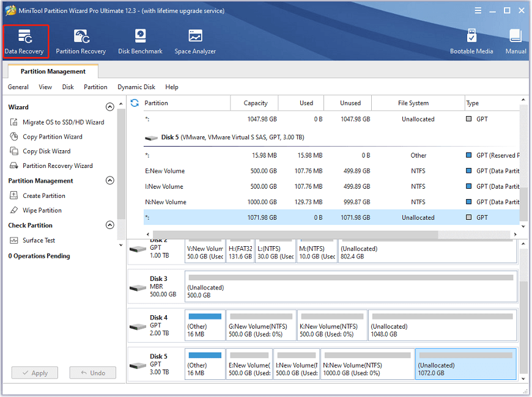Launch Partition Recovery from the toolbar
The width and height of the screenshot is (532, 397).
81,42
